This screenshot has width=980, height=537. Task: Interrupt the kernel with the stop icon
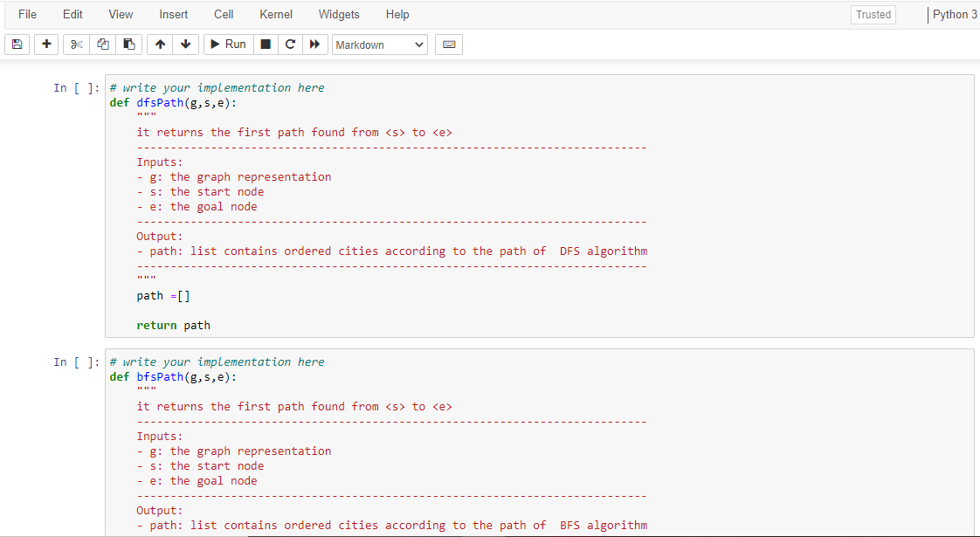coord(266,44)
